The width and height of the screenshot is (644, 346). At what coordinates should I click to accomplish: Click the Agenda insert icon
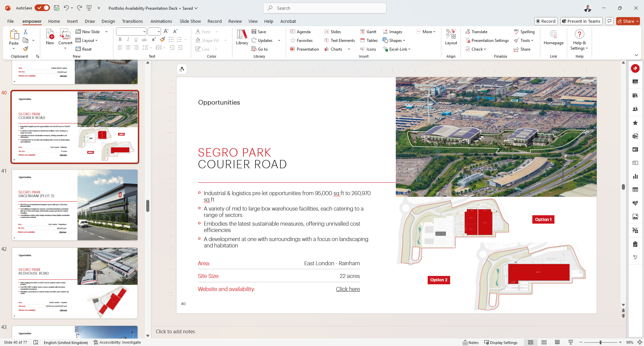[293, 32]
